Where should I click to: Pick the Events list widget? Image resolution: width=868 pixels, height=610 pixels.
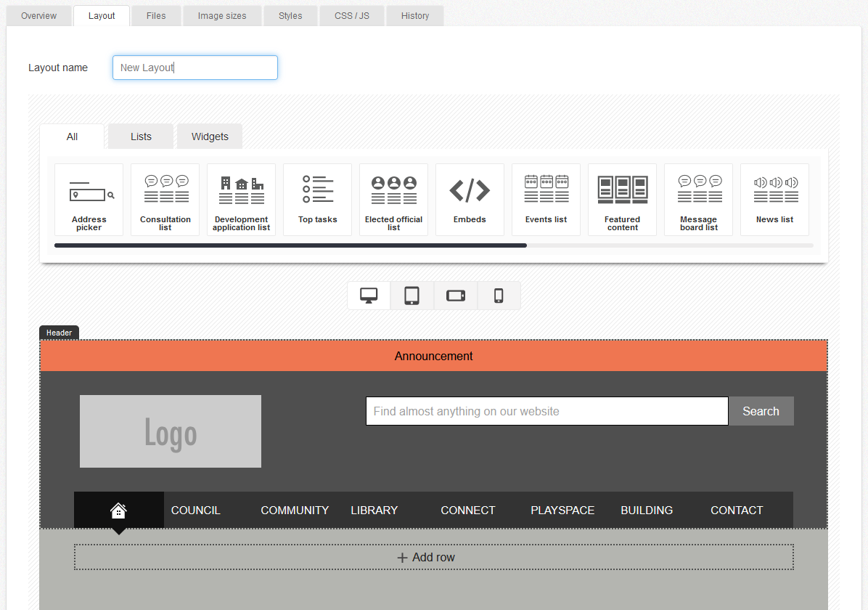pyautogui.click(x=546, y=199)
